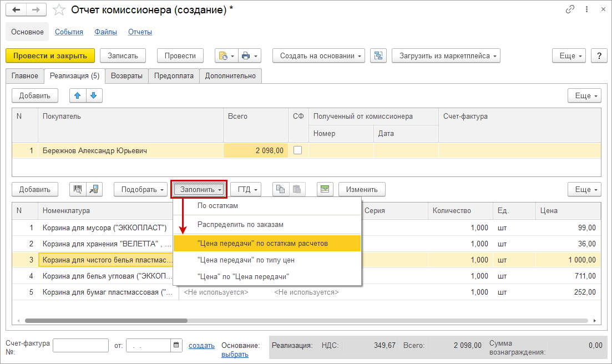Image resolution: width=612 pixels, height=364 pixels.
Task: Open help with the question mark button
Action: pos(599,55)
